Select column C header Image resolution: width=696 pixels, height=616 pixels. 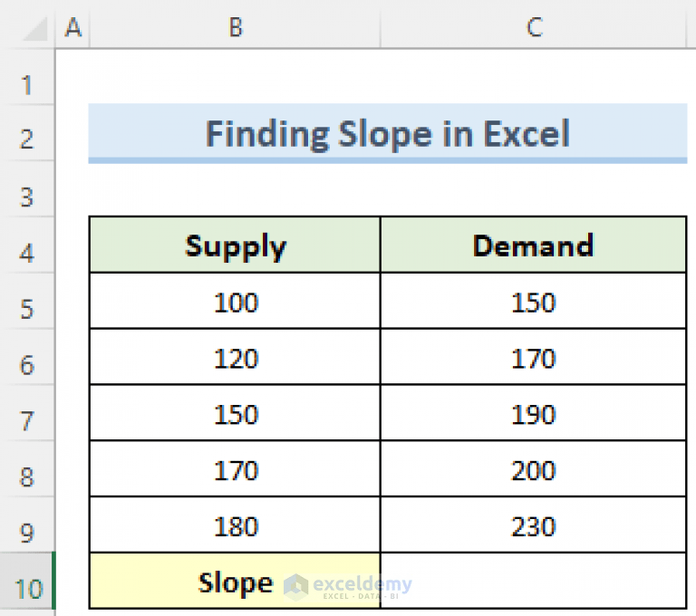534,28
